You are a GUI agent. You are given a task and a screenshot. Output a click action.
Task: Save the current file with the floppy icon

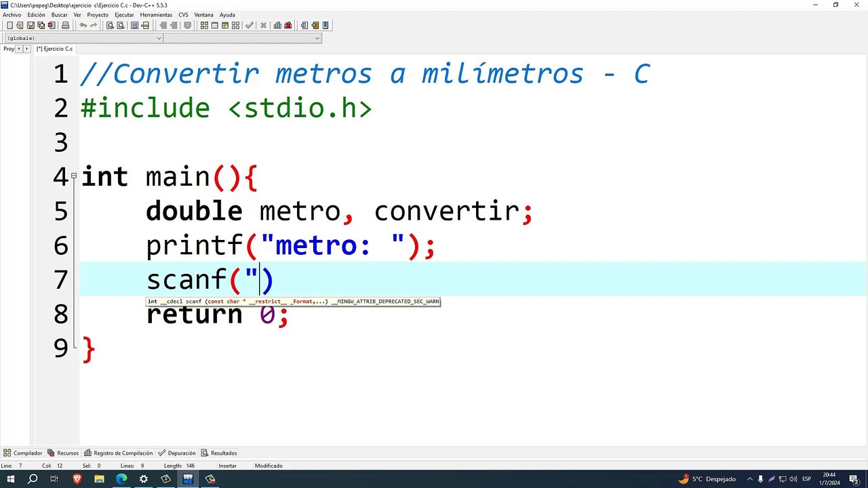click(x=31, y=26)
